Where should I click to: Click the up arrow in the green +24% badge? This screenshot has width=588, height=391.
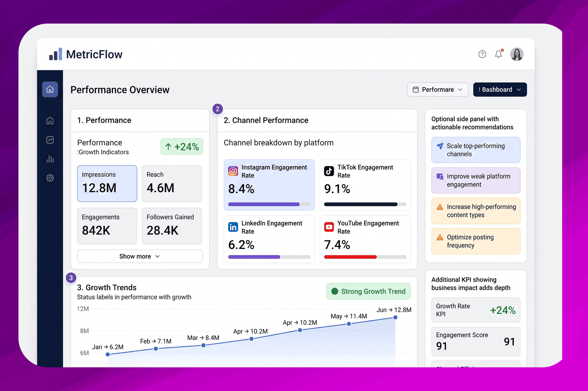168,147
